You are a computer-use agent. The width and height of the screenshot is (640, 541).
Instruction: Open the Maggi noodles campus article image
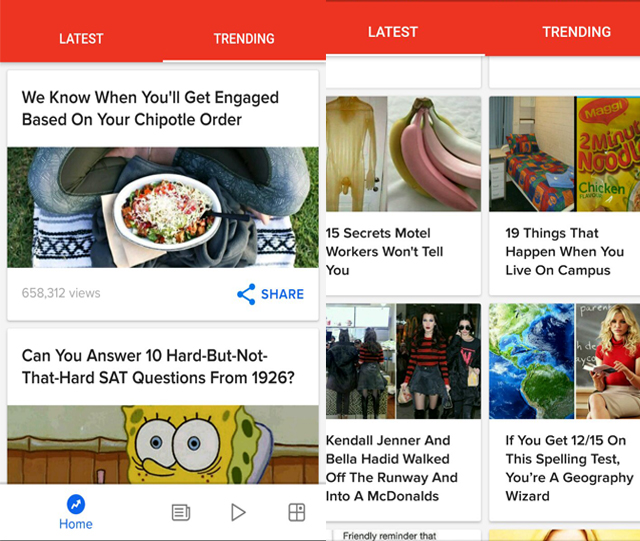[564, 154]
